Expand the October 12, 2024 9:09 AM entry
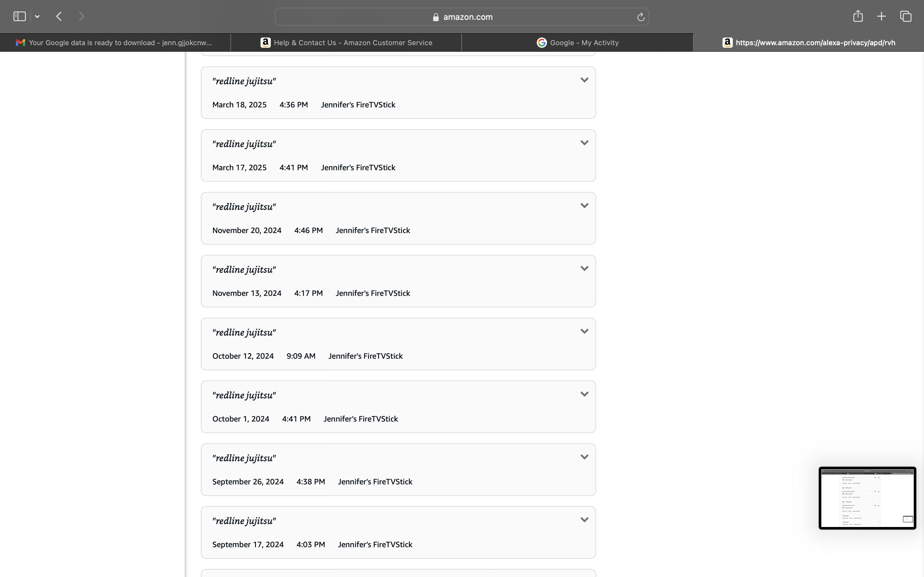 click(584, 331)
